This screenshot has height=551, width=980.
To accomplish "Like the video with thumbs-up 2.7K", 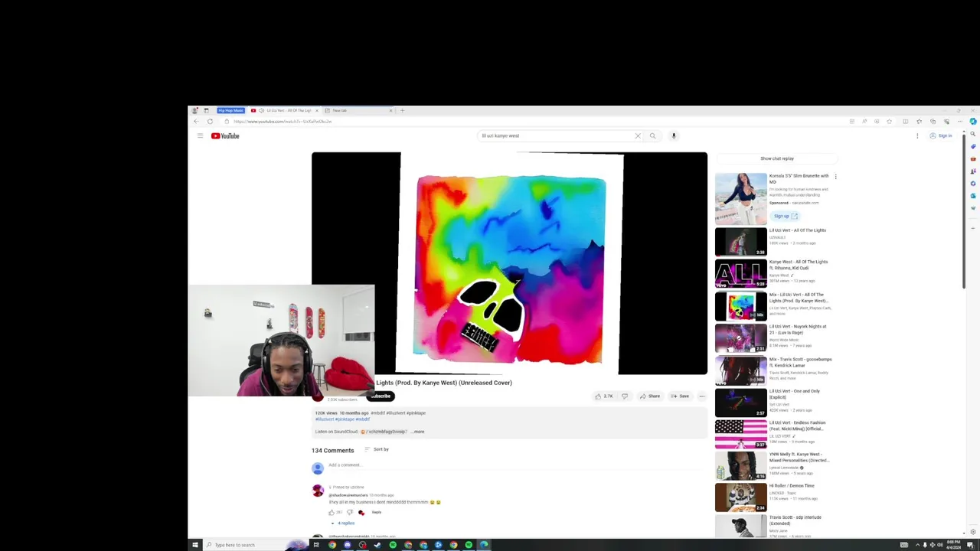I will [x=604, y=396].
